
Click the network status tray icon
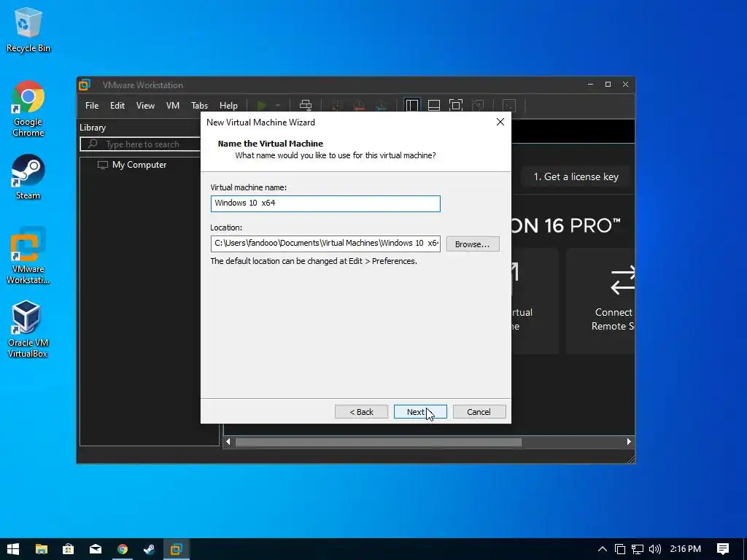637,549
